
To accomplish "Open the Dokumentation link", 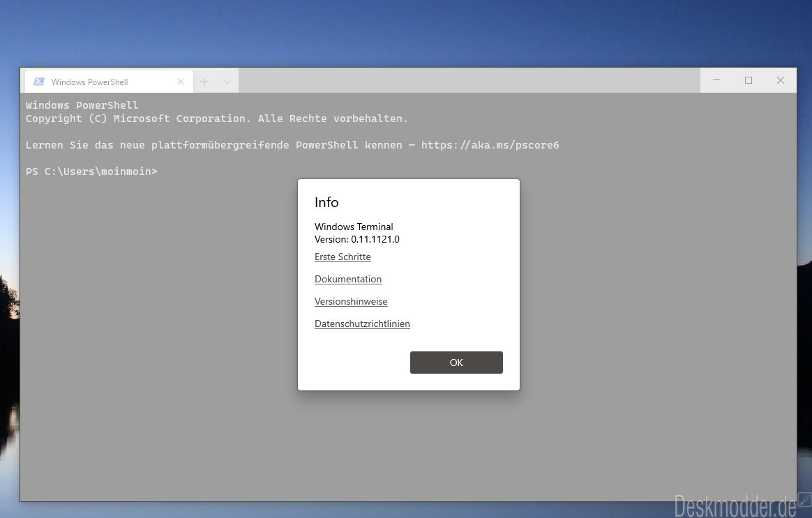I will [348, 279].
